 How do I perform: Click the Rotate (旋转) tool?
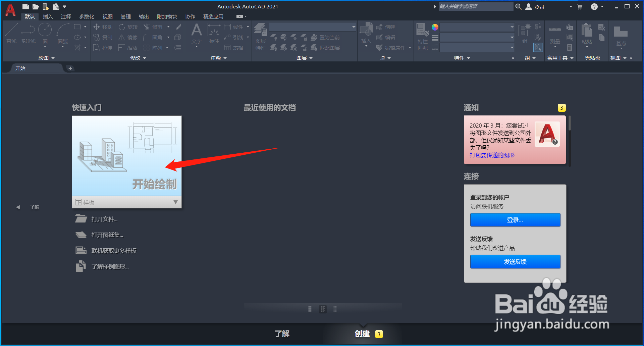point(128,27)
